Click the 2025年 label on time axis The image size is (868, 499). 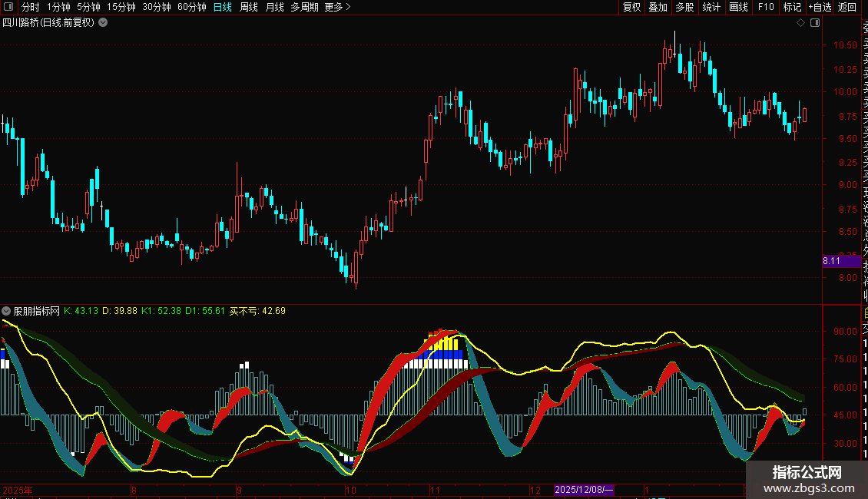(x=17, y=490)
